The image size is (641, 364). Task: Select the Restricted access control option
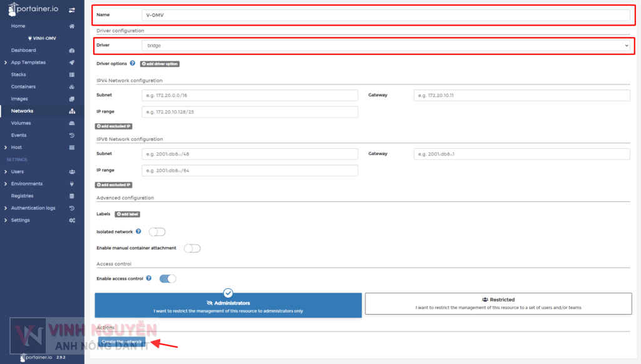(498, 303)
